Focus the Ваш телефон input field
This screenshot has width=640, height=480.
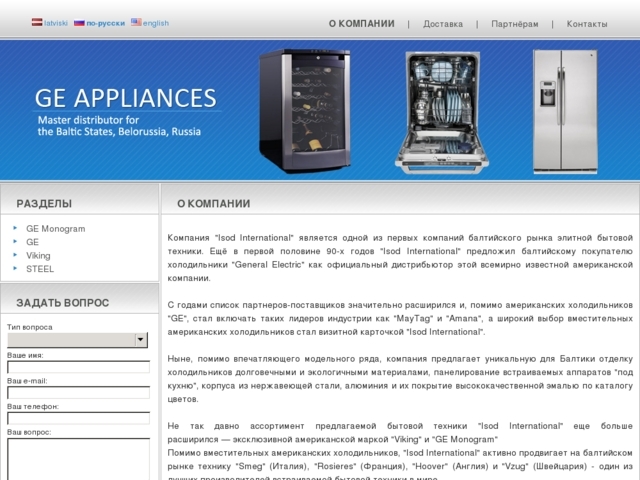tap(79, 418)
